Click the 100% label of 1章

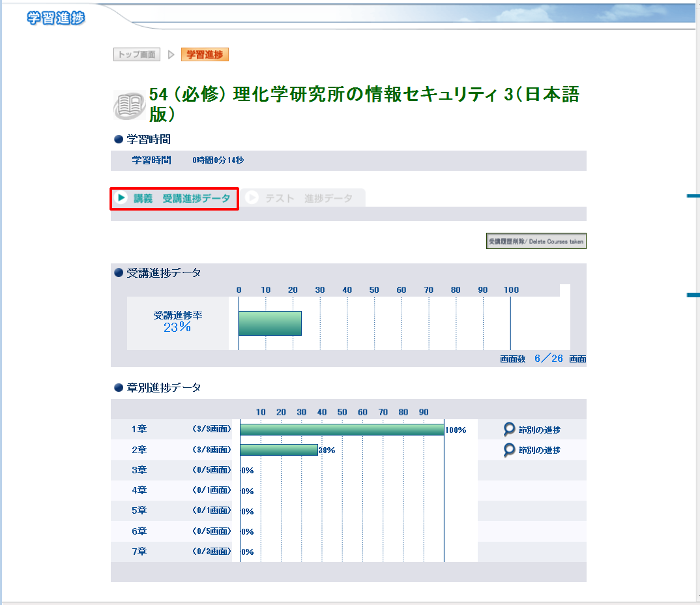tap(456, 430)
